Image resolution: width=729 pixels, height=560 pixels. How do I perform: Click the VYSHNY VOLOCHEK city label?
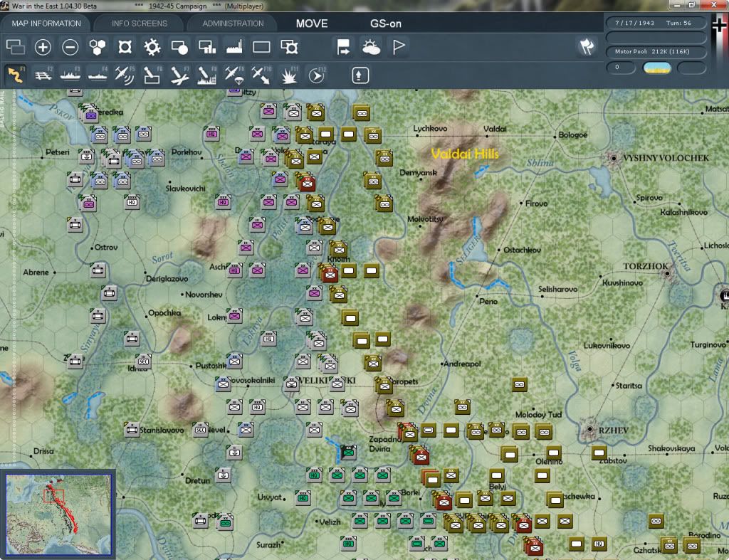click(666, 158)
